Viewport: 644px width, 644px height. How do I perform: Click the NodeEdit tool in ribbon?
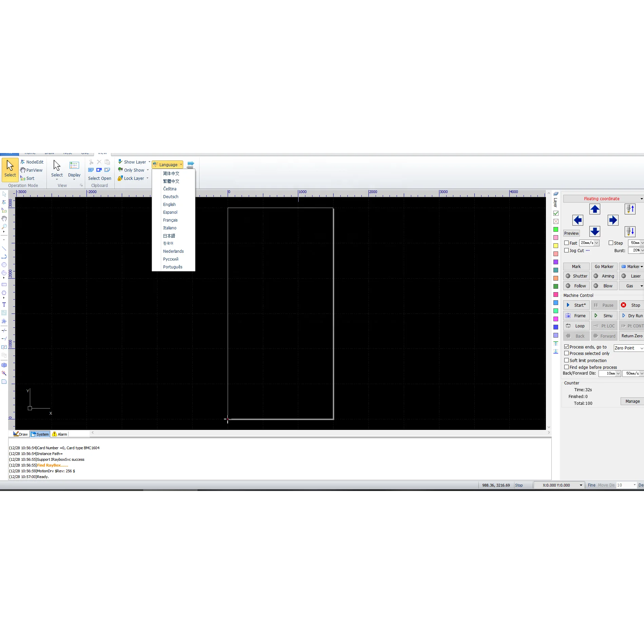coord(32,162)
